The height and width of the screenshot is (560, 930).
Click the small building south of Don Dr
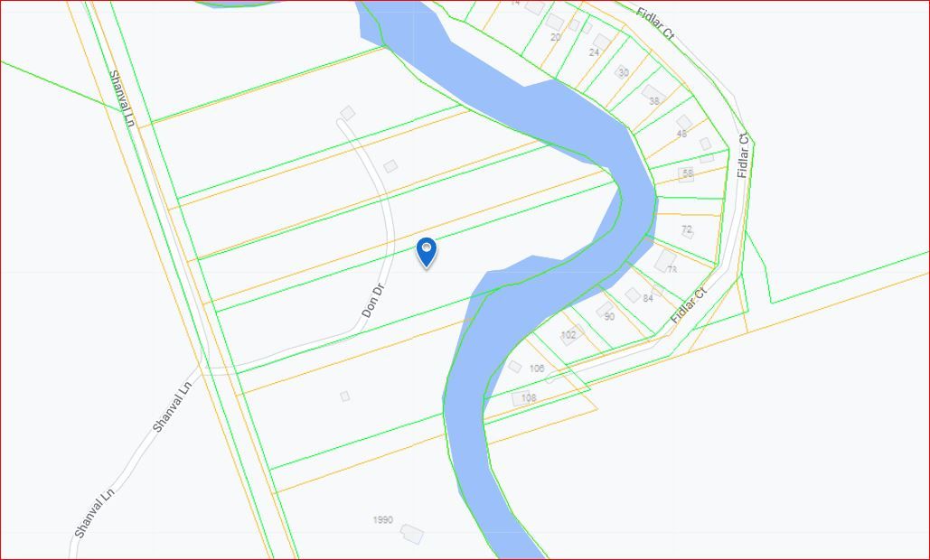(x=344, y=396)
